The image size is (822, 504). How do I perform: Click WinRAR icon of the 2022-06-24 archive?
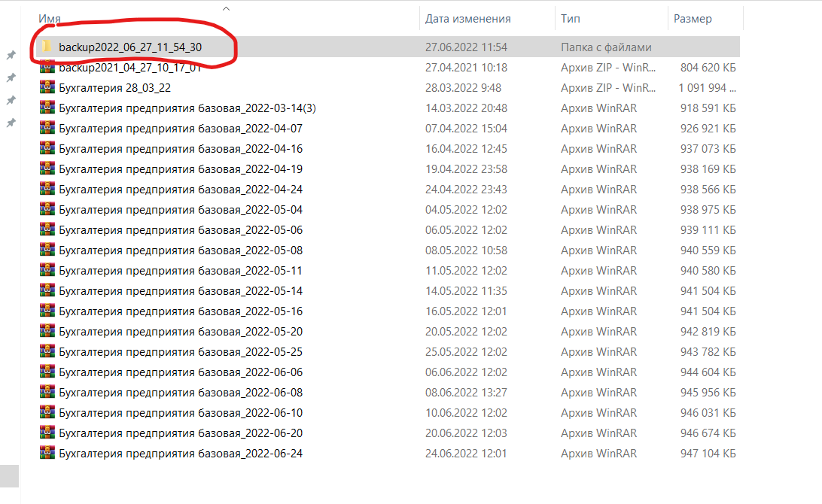(x=47, y=454)
